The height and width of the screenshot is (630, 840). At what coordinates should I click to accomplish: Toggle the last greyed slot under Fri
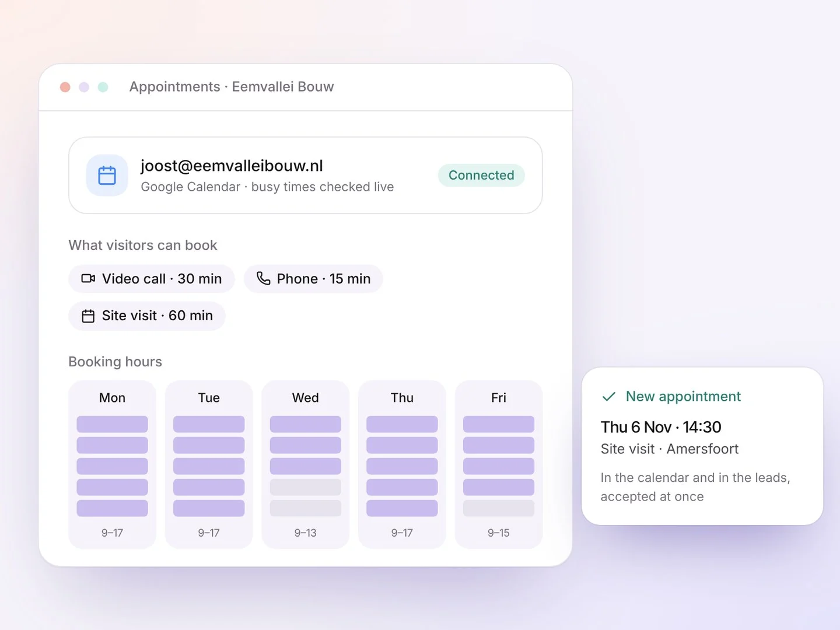pyautogui.click(x=499, y=508)
